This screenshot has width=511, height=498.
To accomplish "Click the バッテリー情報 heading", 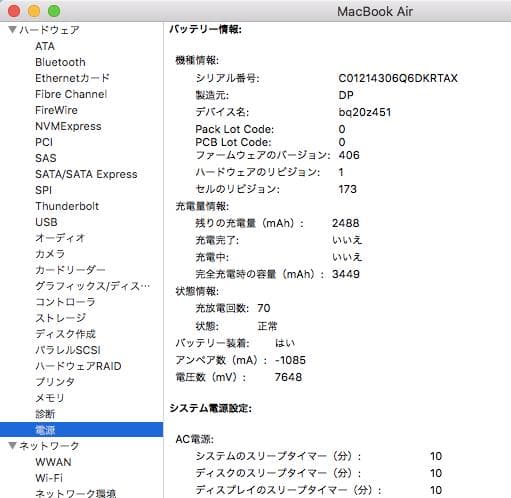I will pos(205,29).
